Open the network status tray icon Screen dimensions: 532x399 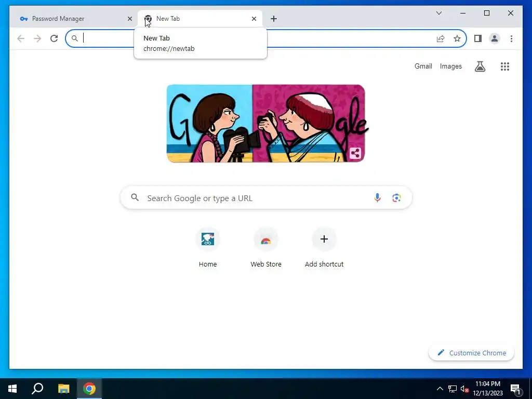pos(453,389)
